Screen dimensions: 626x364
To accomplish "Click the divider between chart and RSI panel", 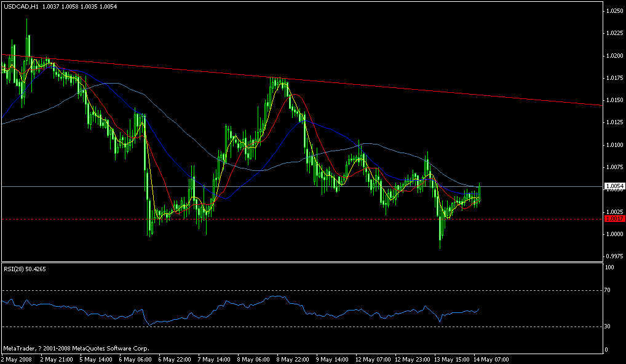I will [307, 263].
